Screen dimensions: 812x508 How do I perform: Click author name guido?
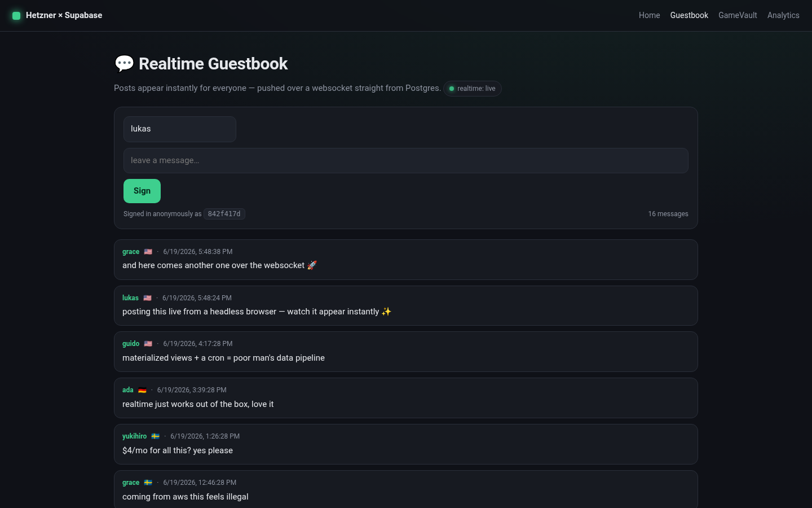[131, 344]
